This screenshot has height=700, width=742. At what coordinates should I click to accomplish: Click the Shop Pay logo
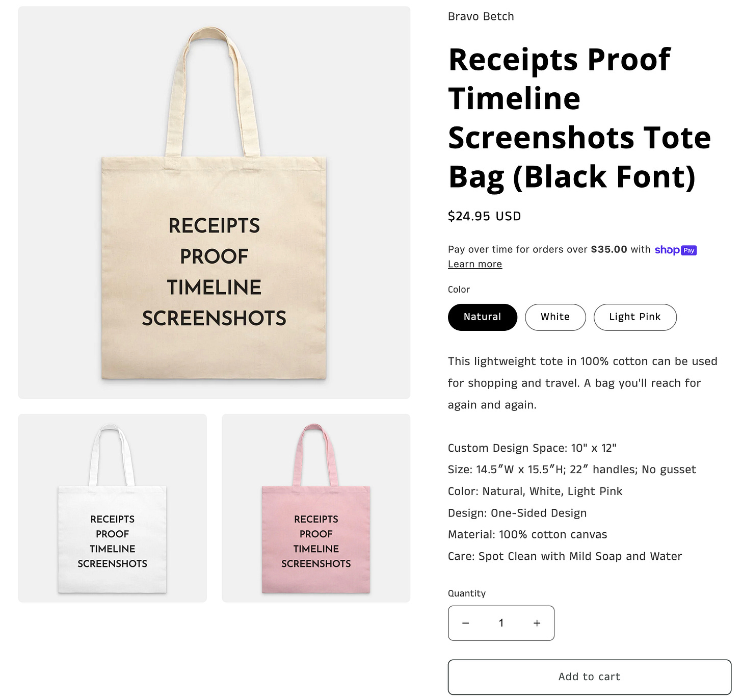point(675,250)
